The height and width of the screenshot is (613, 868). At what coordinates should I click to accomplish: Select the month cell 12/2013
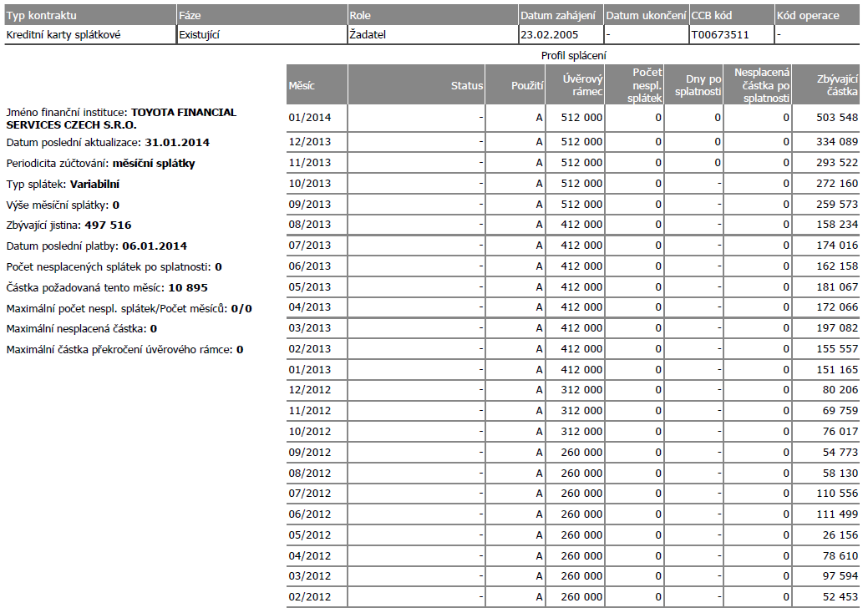click(317, 142)
